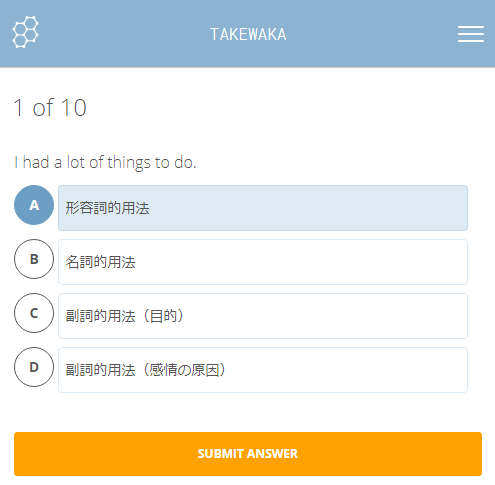Choose the 名詞的用法 answer box
Viewport: 495px width, 485px height.
[263, 262]
